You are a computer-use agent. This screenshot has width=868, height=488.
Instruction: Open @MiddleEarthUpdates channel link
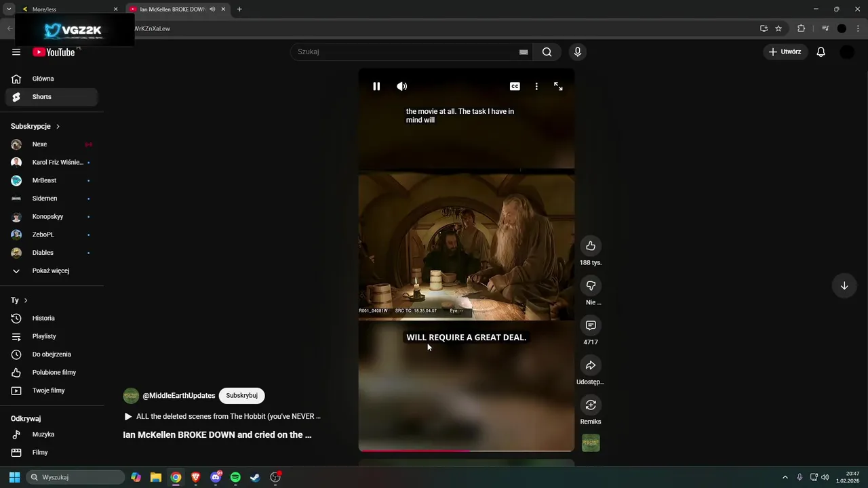179,396
